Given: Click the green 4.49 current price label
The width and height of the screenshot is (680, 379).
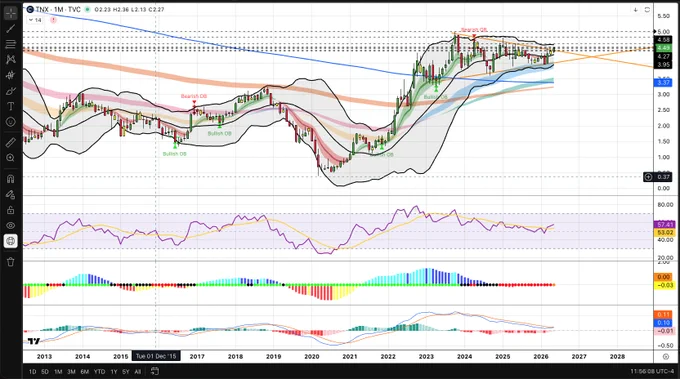Looking at the screenshot, I should coord(664,48).
